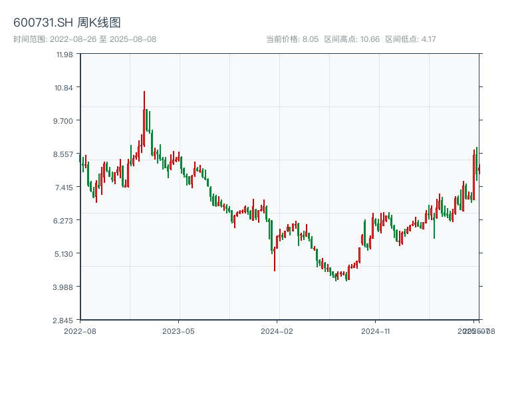This screenshot has height=399, width=532.
Task: Click the 区间高点 10.66 label
Action: coord(352,39)
